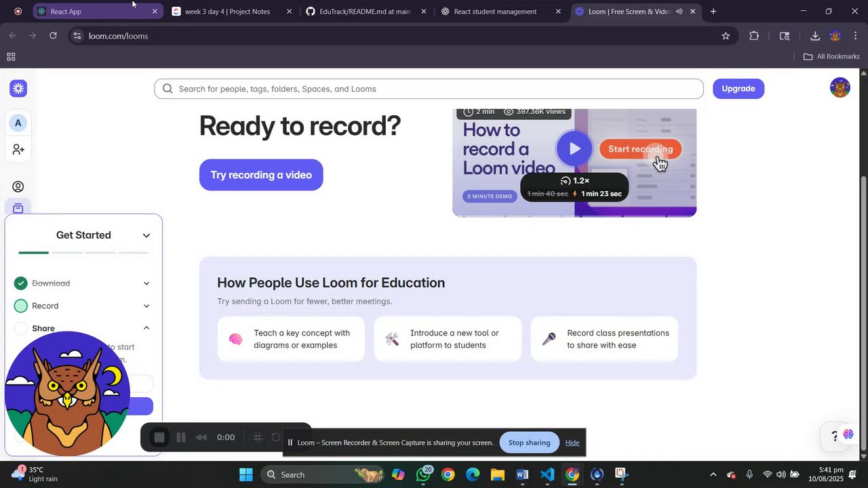868x488 pixels.
Task: Click the restart recording icon
Action: [276, 438]
